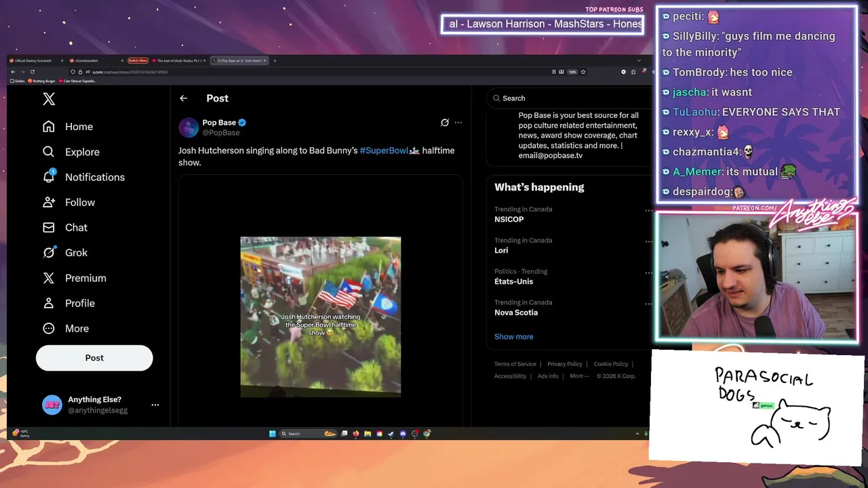This screenshot has width=868, height=488.
Task: Open Cookie Policy link
Action: [611, 364]
